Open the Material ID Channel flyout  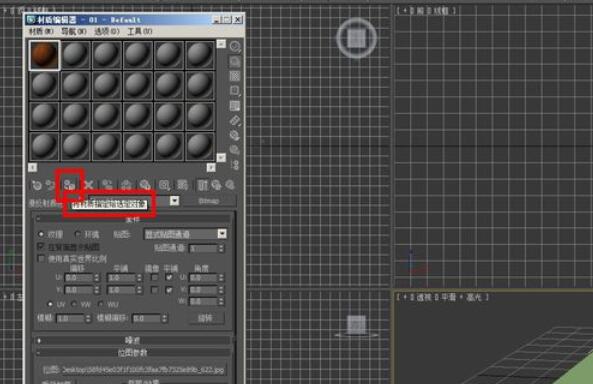[164, 185]
